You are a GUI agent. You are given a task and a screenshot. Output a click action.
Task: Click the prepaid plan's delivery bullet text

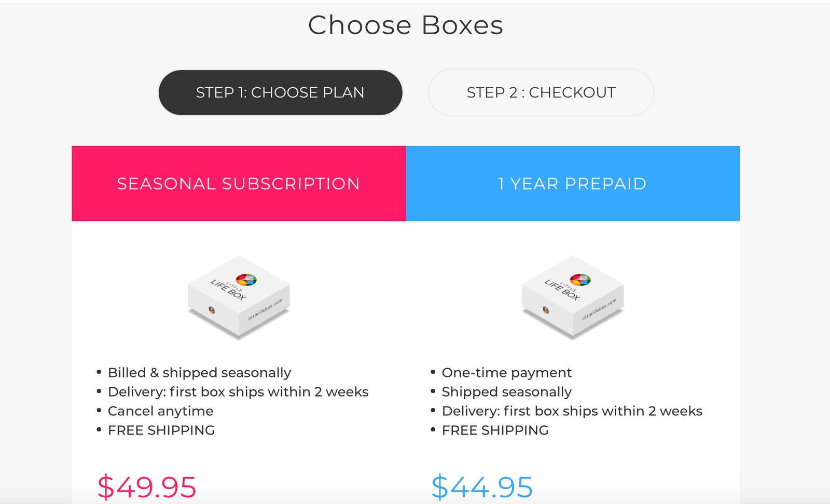pyautogui.click(x=572, y=411)
